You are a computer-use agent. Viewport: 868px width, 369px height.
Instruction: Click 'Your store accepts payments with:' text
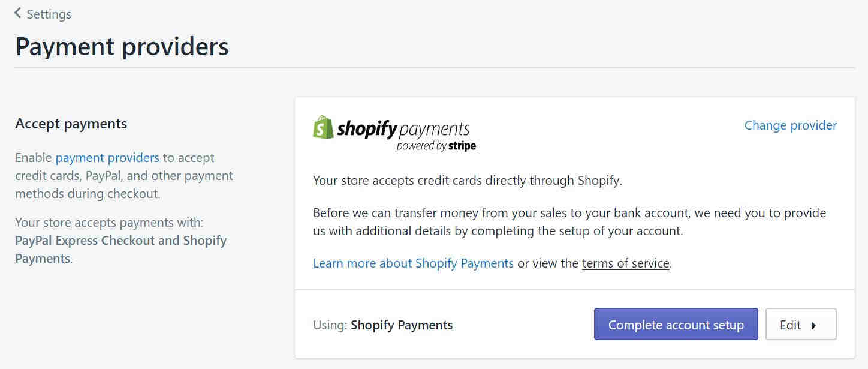pyautogui.click(x=109, y=223)
